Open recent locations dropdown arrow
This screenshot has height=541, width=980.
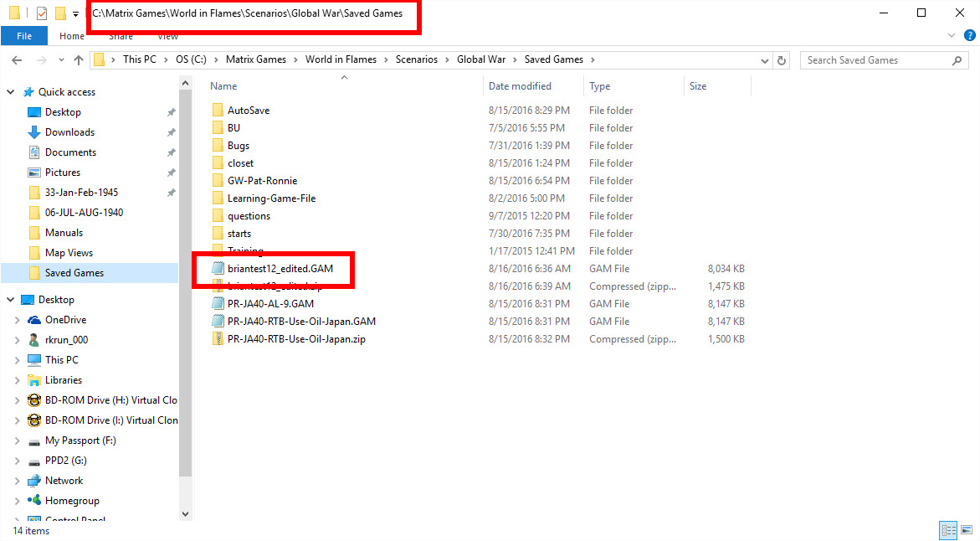click(61, 60)
